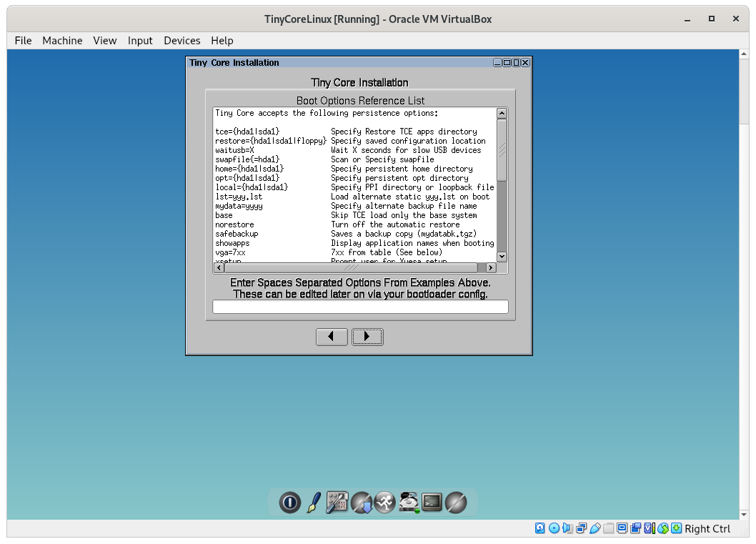Open the File menu
This screenshot has width=756, height=544.
[23, 41]
